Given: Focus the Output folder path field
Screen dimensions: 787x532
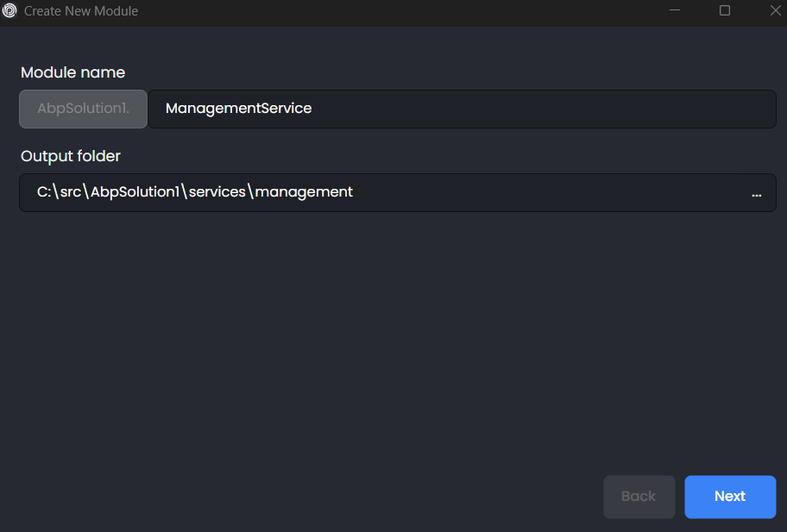Looking at the screenshot, I should 388,192.
